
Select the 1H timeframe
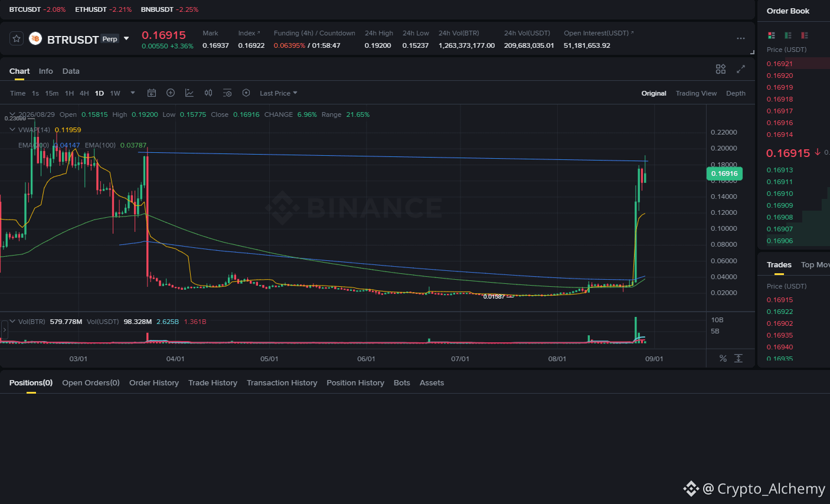tap(69, 93)
